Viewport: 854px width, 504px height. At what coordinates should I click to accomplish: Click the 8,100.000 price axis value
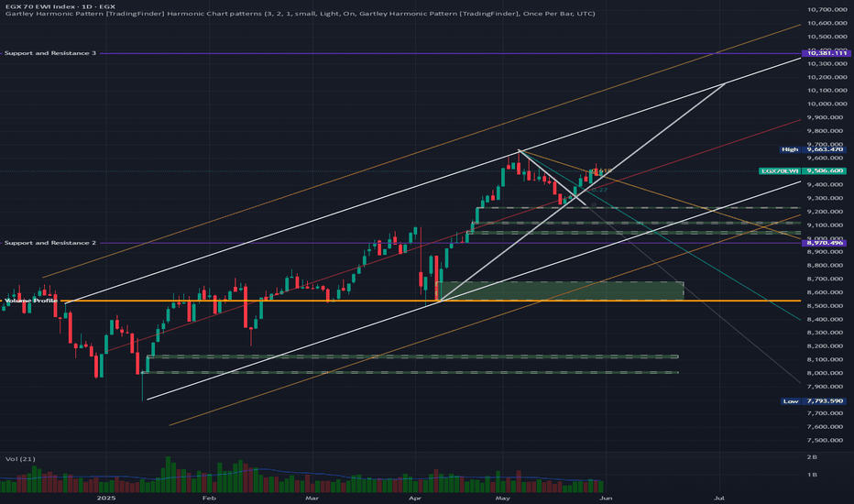pos(827,359)
